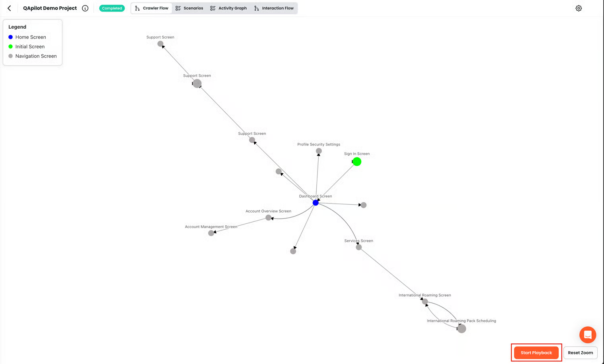
Task: Select the blue Dashboard Screen node
Action: 316,203
